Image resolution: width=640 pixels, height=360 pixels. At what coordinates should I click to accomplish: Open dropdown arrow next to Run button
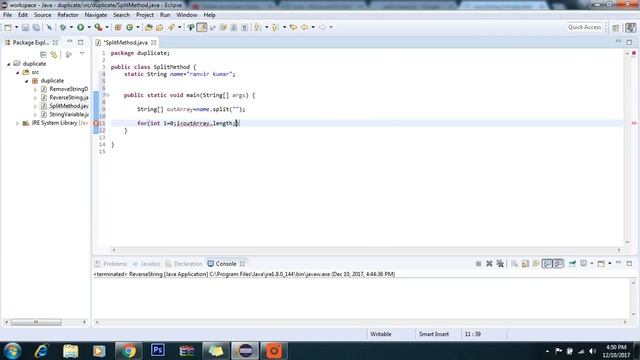pos(89,27)
